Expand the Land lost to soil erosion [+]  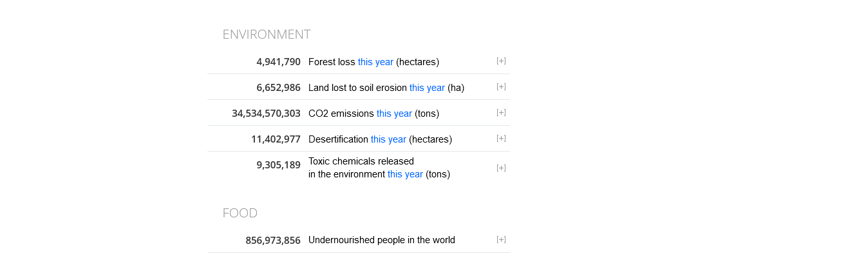pyautogui.click(x=501, y=87)
